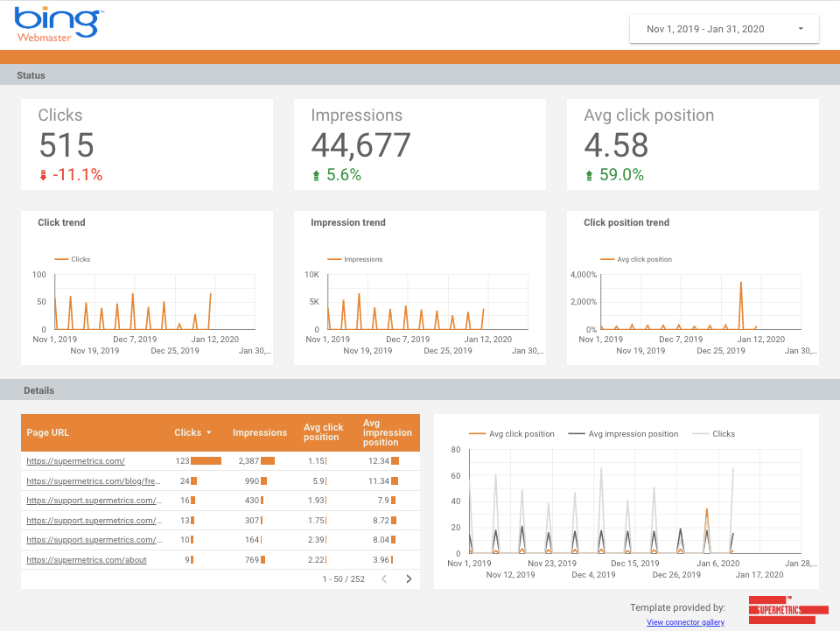Select the Avg impression position column header
The height and width of the screenshot is (631, 840).
(x=387, y=432)
